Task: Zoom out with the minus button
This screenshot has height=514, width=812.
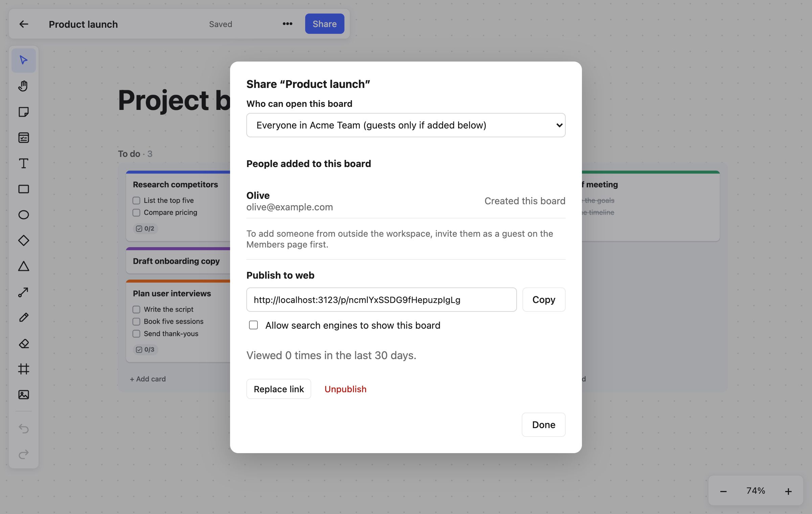Action: (x=723, y=491)
